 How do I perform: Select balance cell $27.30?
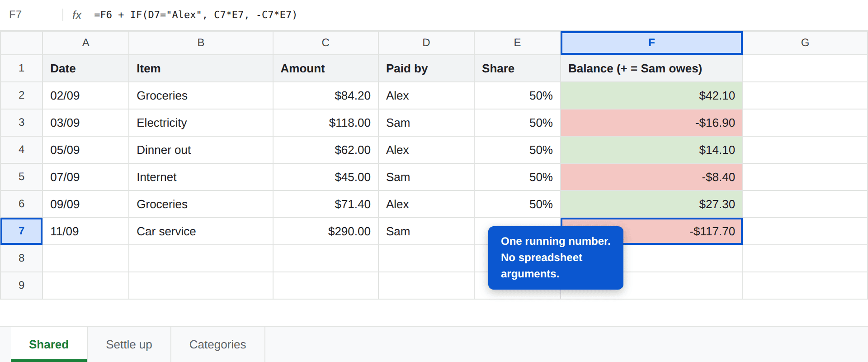tap(651, 204)
